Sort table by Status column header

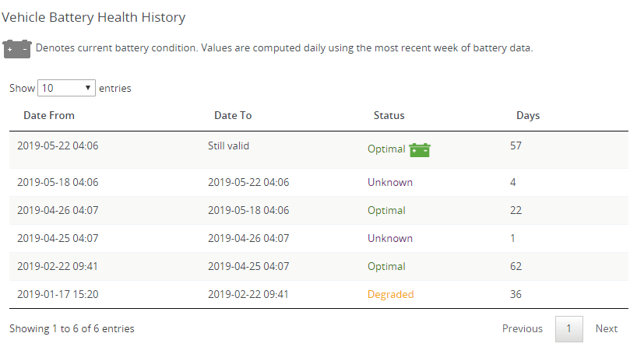[389, 115]
